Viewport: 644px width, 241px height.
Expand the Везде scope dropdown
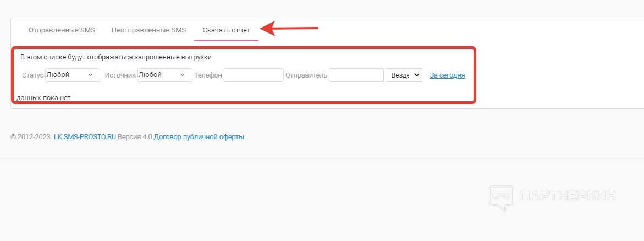pyautogui.click(x=404, y=75)
